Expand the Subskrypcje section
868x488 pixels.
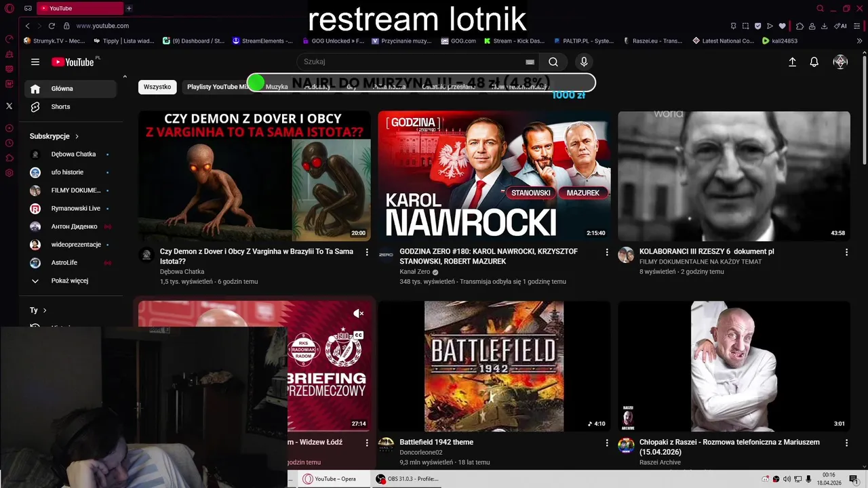54,136
